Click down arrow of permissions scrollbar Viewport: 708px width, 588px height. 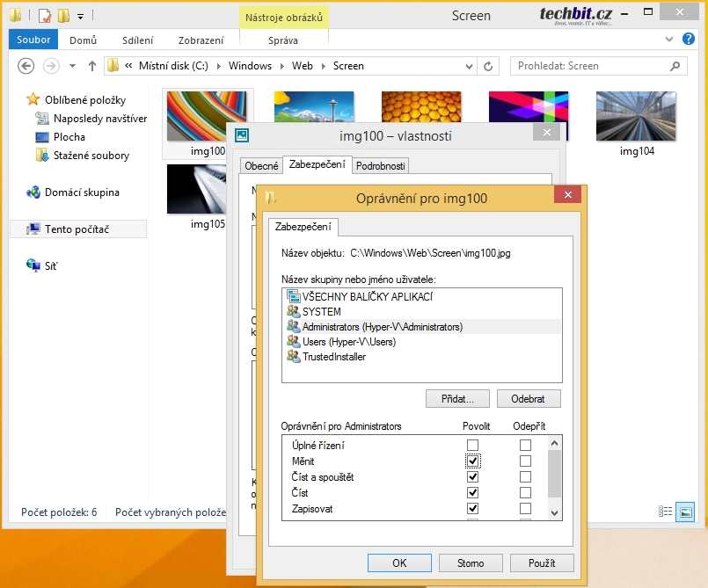click(x=554, y=513)
